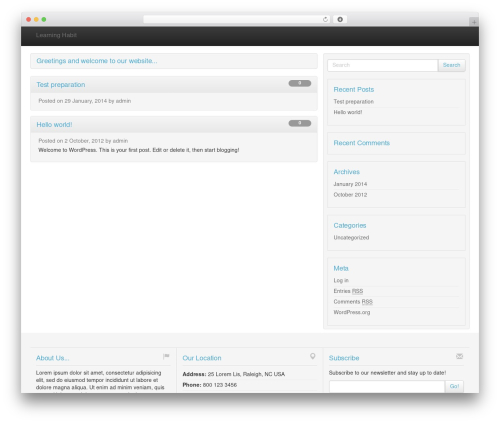Open the January 2014 archive
Viewport: 500px width, 423px height.
350,184
